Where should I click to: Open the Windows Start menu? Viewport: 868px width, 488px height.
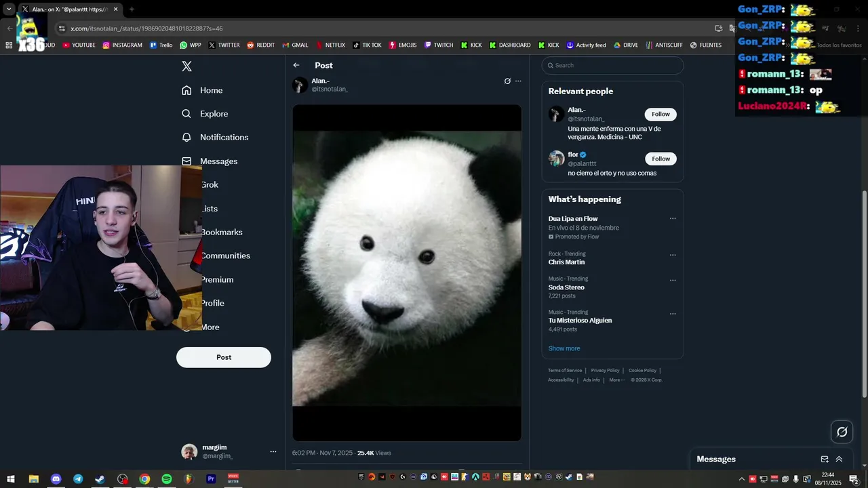[11, 479]
